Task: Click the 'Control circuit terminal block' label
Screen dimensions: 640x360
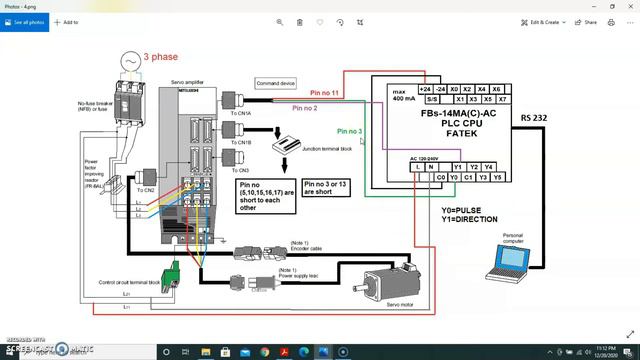Action: [x=129, y=282]
